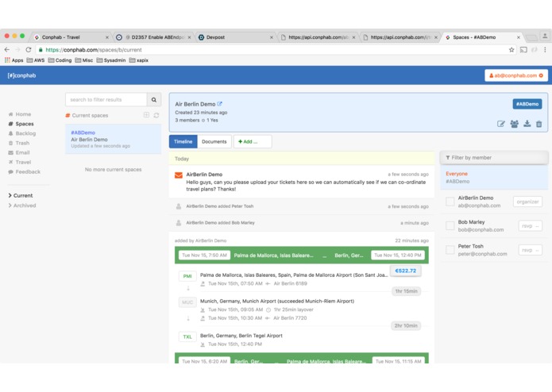Viewport: 552px width, 392px height.
Task: Tick the checkbox for Peter Tosh
Action: (450, 250)
